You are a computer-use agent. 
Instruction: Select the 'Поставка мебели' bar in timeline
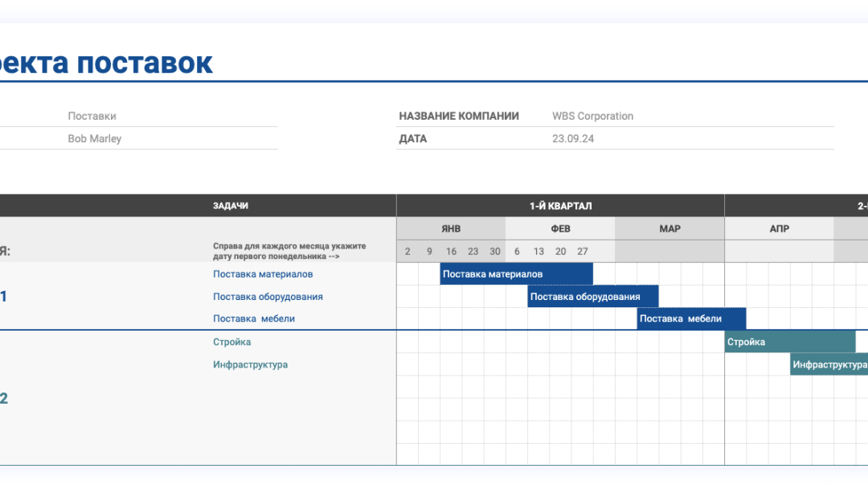(x=691, y=318)
